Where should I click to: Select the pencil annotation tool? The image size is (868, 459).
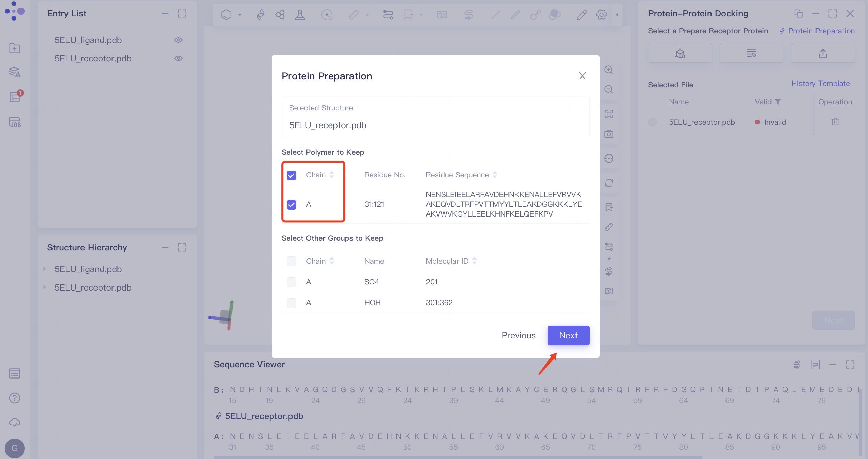[x=582, y=14]
